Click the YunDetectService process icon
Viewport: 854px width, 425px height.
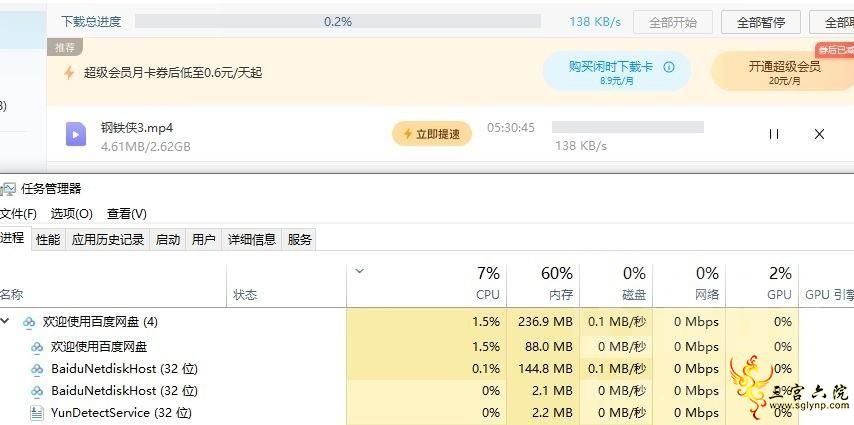tap(36, 413)
